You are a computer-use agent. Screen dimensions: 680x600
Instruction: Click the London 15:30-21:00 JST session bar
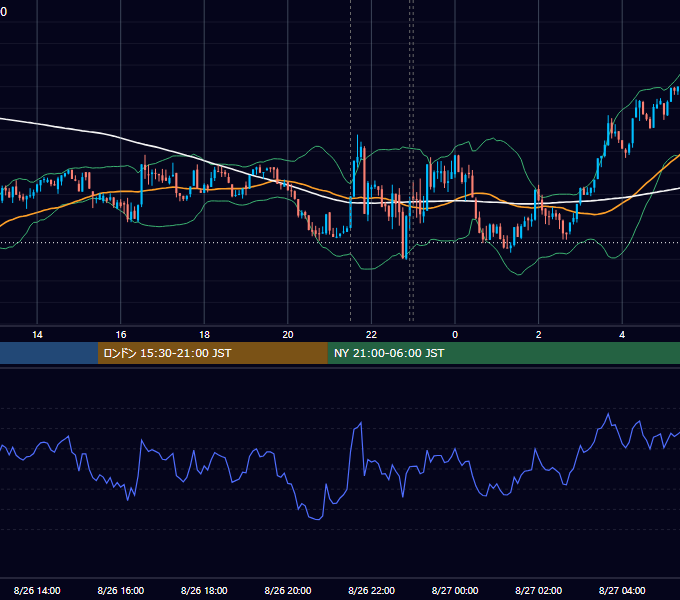[212, 353]
